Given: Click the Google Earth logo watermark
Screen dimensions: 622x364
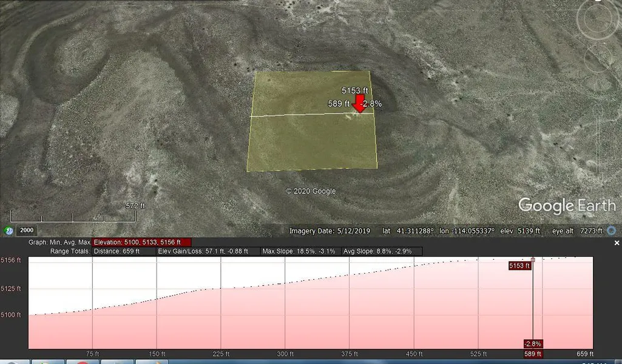Looking at the screenshot, I should pos(566,206).
